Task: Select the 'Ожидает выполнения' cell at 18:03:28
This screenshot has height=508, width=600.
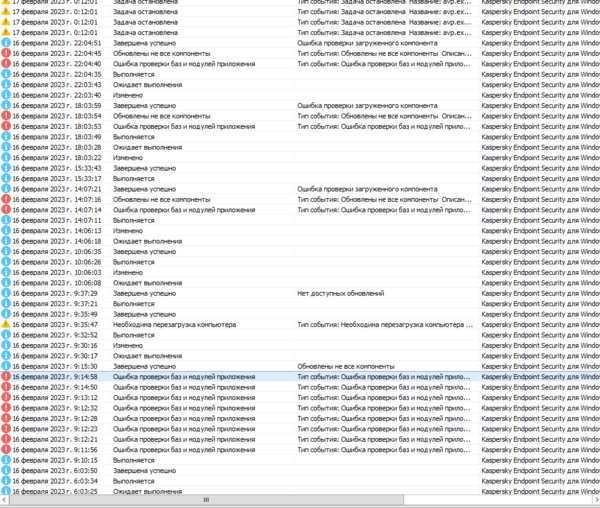Action: (147, 147)
